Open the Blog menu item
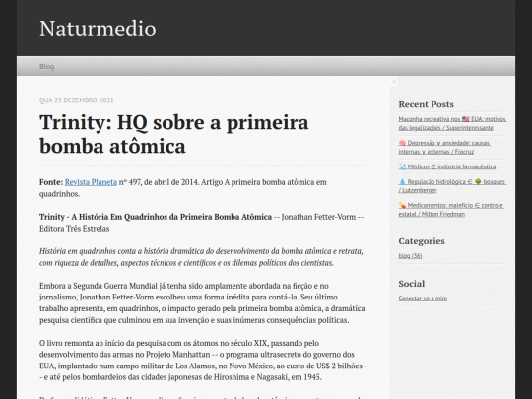The height and width of the screenshot is (399, 532). [47, 66]
